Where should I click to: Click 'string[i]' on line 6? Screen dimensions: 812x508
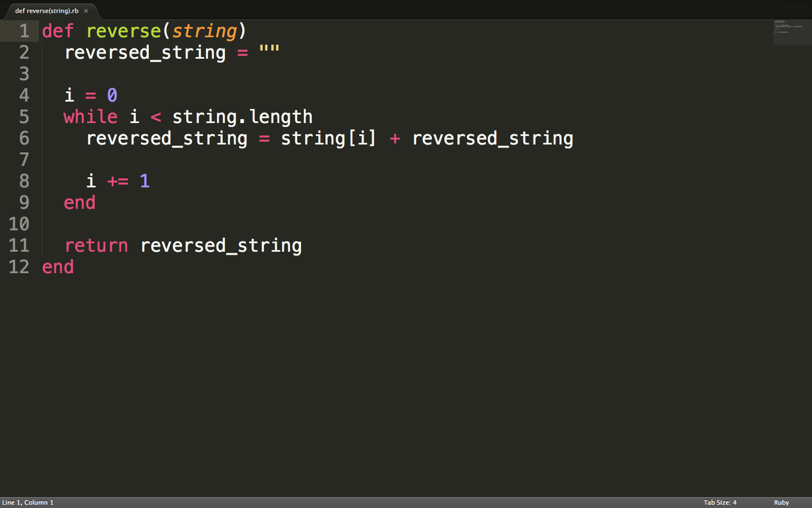point(328,138)
